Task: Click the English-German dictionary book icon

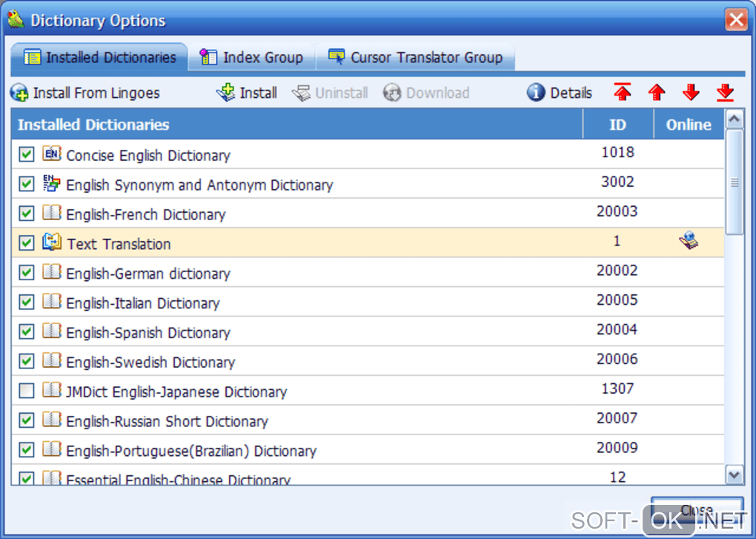Action: [52, 272]
